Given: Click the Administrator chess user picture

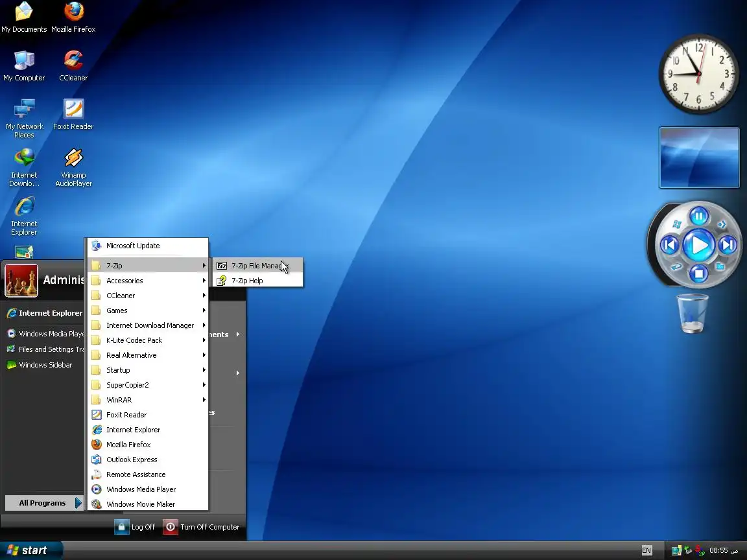Looking at the screenshot, I should [21, 281].
